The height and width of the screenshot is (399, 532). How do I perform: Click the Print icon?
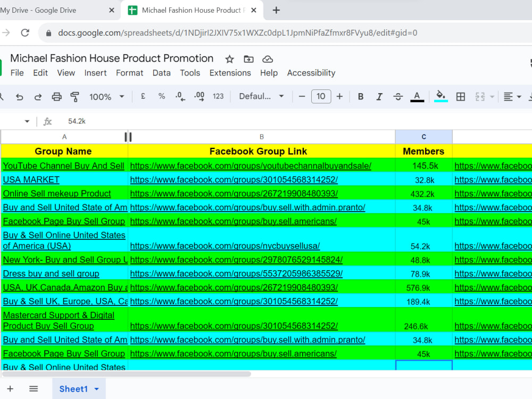[x=56, y=97]
